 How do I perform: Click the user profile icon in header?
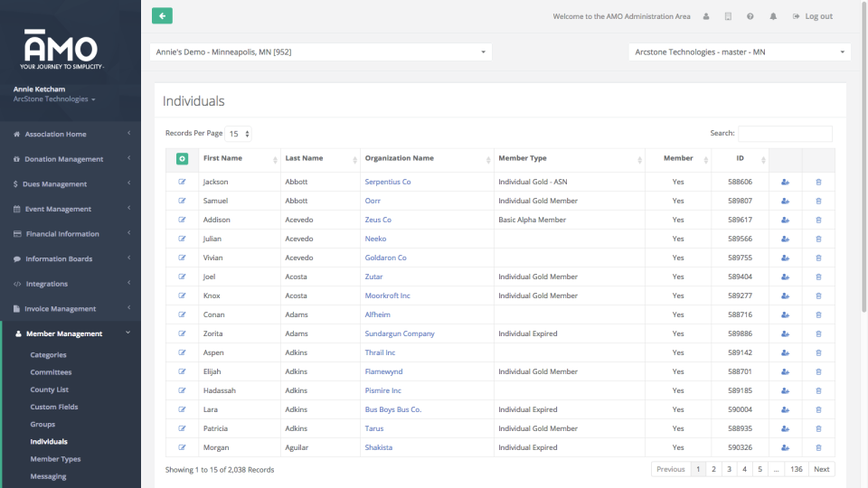[705, 16]
